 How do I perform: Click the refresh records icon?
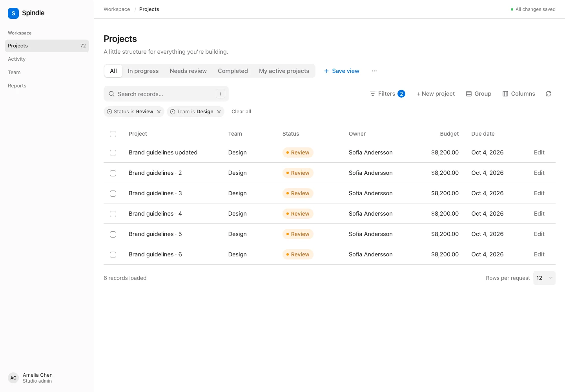(x=549, y=94)
